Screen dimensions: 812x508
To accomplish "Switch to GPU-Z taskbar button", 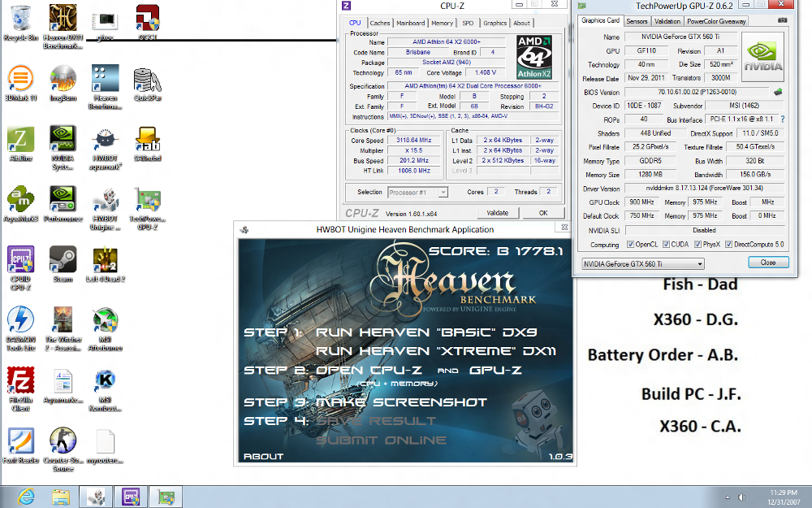I will pyautogui.click(x=166, y=497).
